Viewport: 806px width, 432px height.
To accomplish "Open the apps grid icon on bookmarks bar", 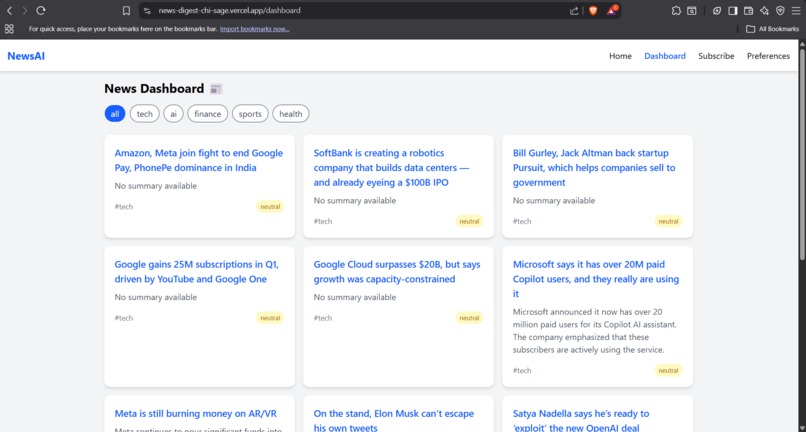I will 9,29.
